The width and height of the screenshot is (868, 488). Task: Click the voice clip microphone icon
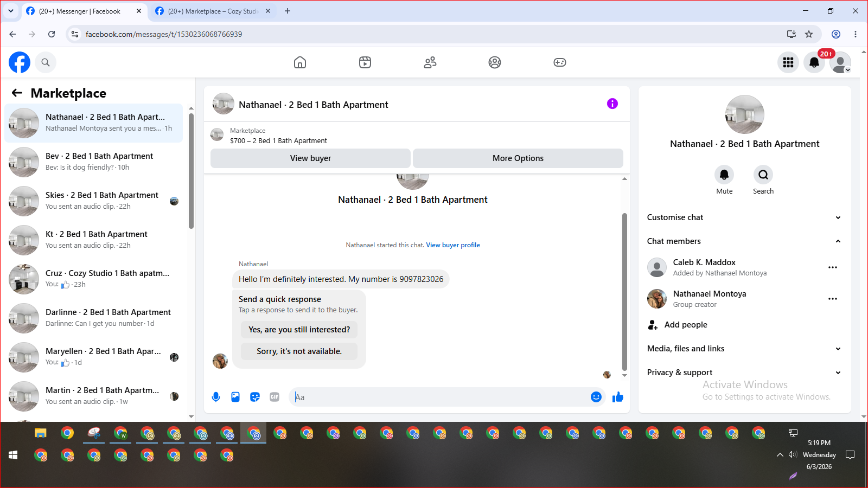click(x=216, y=397)
